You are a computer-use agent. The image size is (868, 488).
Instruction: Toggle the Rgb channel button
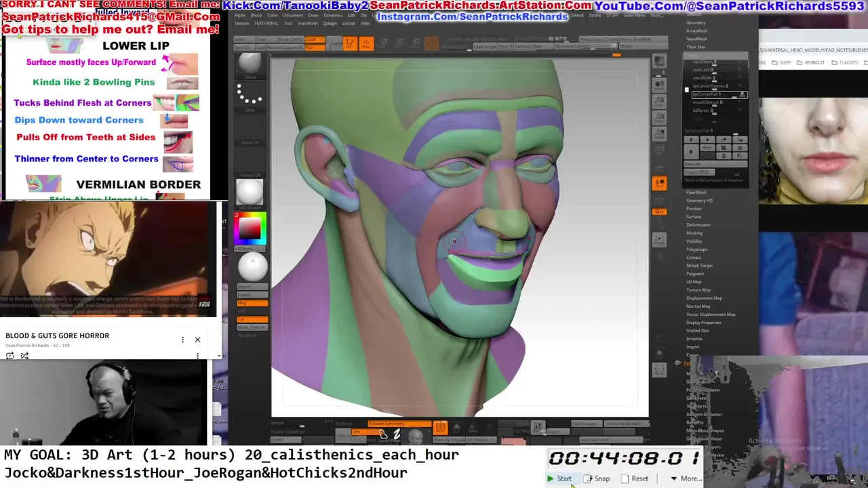click(x=315, y=47)
